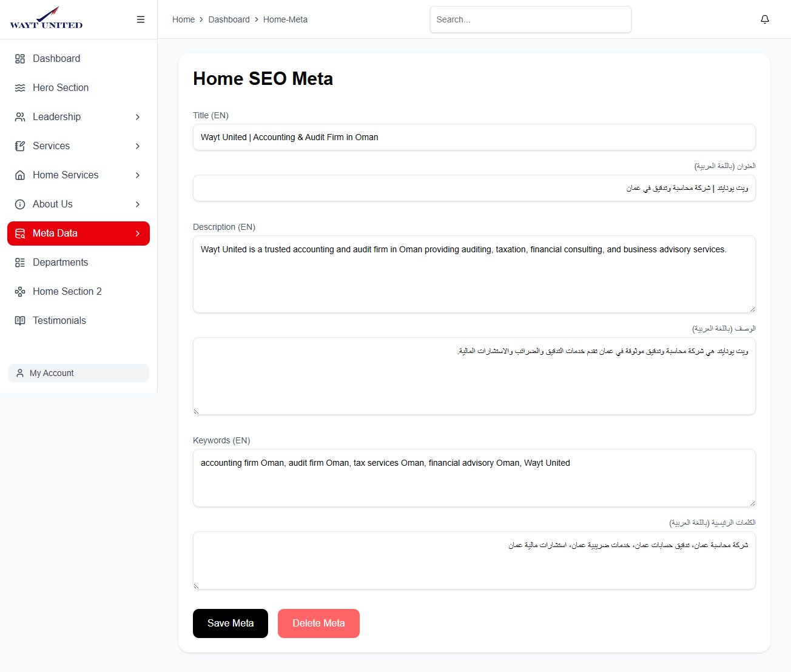This screenshot has width=791, height=672.
Task: Expand the Leadership submenu chevron
Action: pyautogui.click(x=138, y=117)
